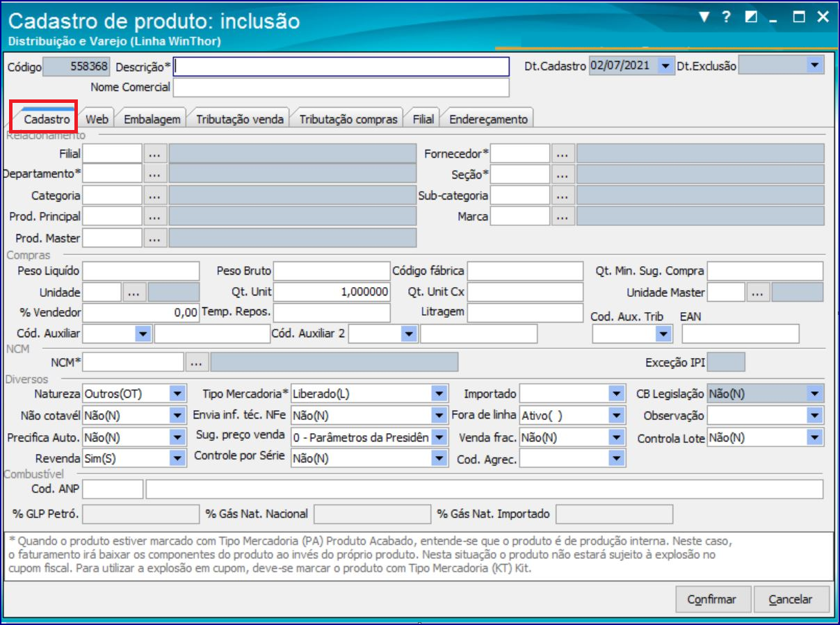Viewport: 840px width, 625px height.
Task: Click the Qt. Min. Sug. Compra field
Action: pyautogui.click(x=765, y=271)
